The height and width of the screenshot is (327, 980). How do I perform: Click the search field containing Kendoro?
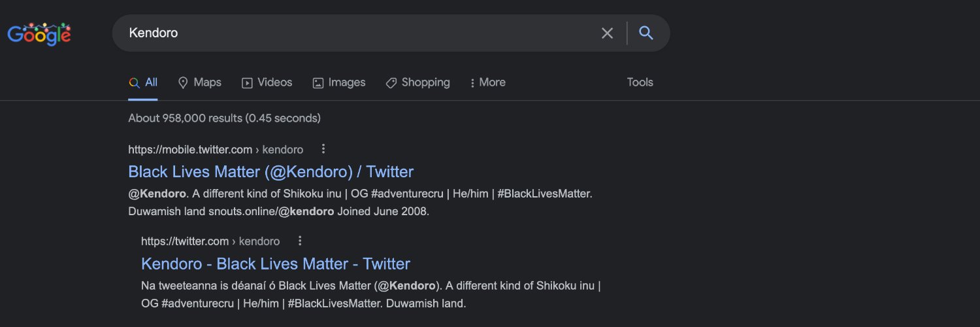[x=359, y=33]
